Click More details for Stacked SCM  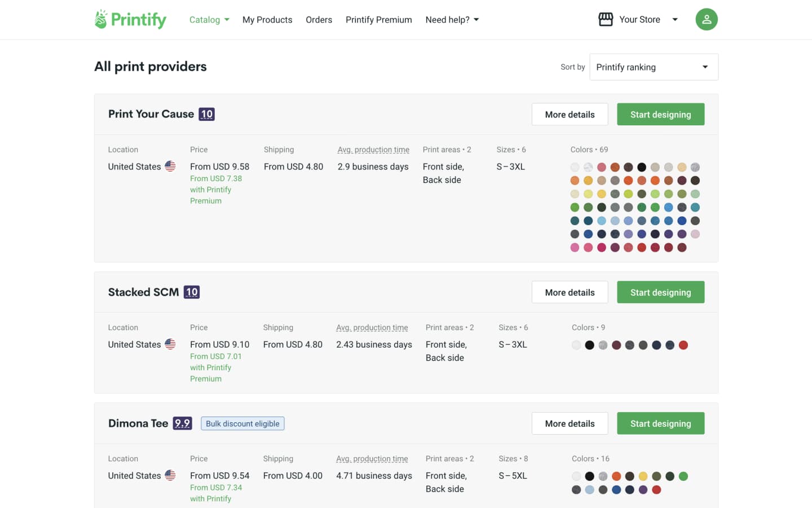(570, 292)
